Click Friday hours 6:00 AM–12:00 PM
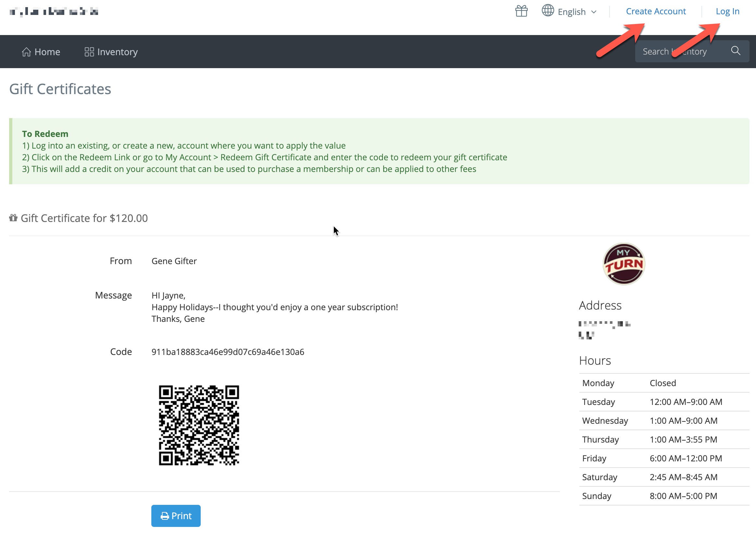 (686, 458)
